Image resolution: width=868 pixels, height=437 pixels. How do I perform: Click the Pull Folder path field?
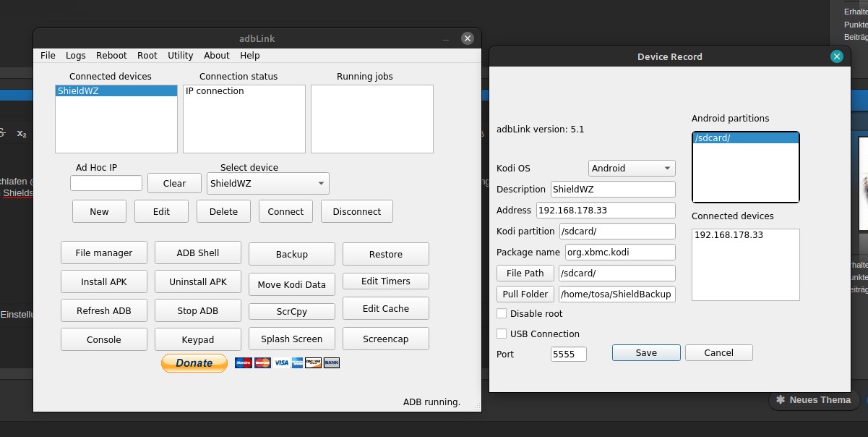(617, 294)
